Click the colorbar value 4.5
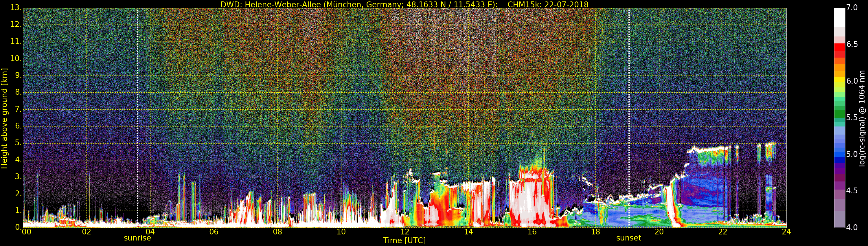 (852, 191)
